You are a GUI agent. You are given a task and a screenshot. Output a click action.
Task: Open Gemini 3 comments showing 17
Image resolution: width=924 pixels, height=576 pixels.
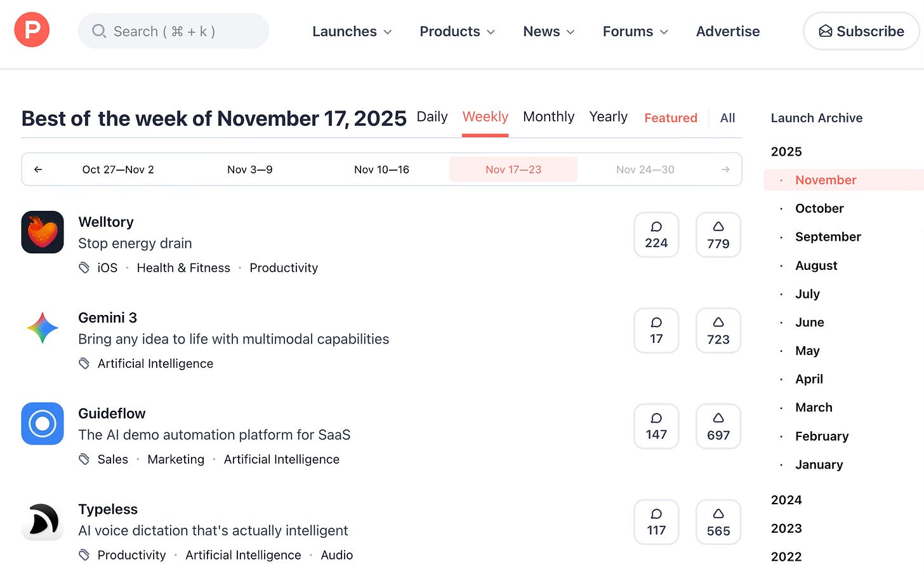coord(656,331)
